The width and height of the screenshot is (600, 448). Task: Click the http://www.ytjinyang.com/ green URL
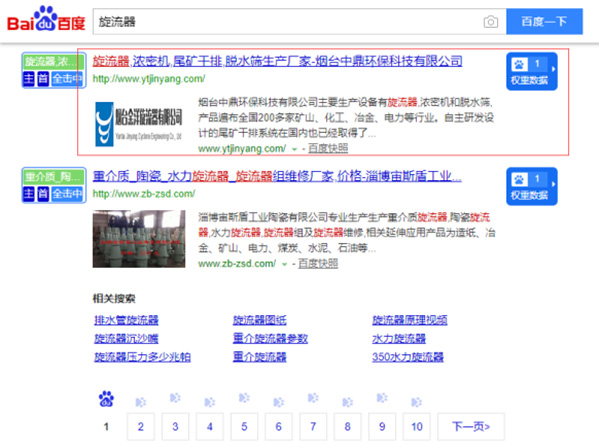(149, 79)
